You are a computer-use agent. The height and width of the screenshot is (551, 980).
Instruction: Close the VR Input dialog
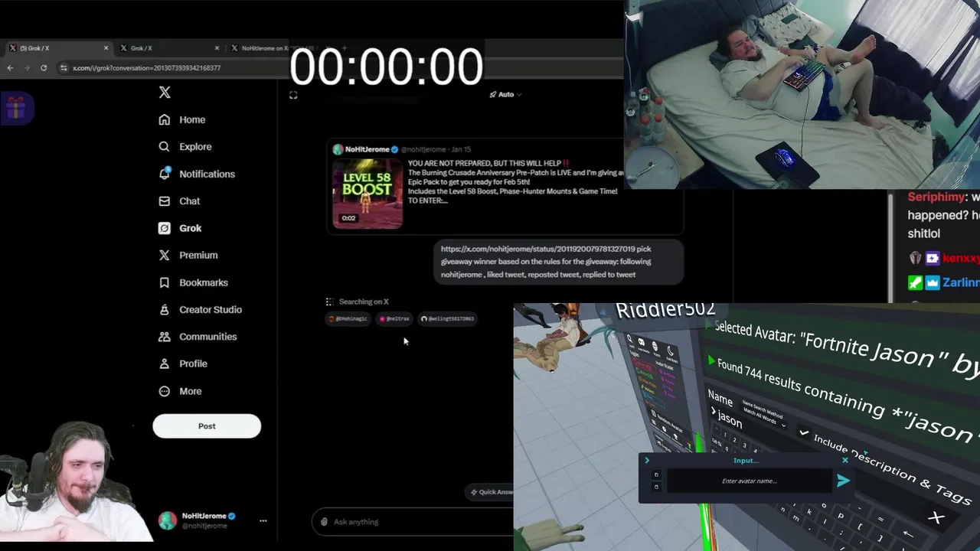[845, 461]
